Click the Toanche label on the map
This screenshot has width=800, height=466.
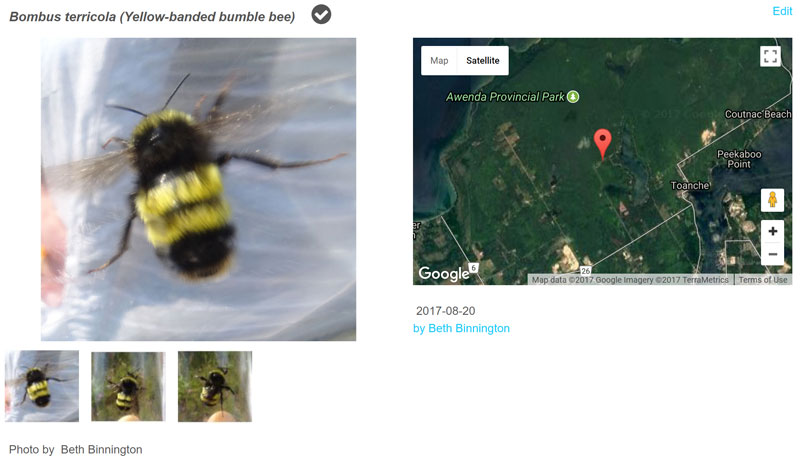tap(690, 185)
